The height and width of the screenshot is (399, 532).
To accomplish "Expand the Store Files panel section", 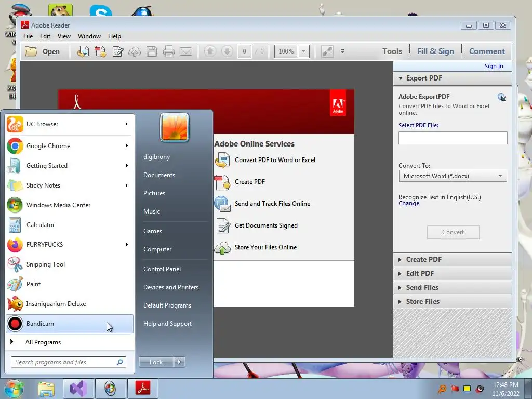I will [453, 302].
